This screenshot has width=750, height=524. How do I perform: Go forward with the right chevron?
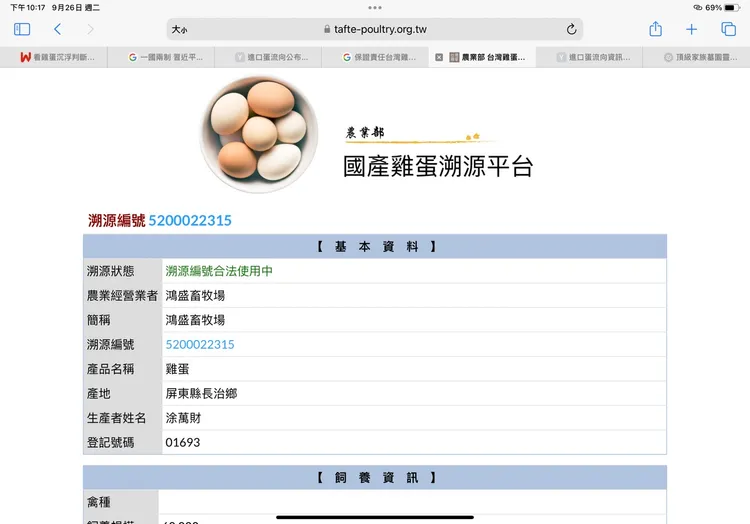click(90, 29)
